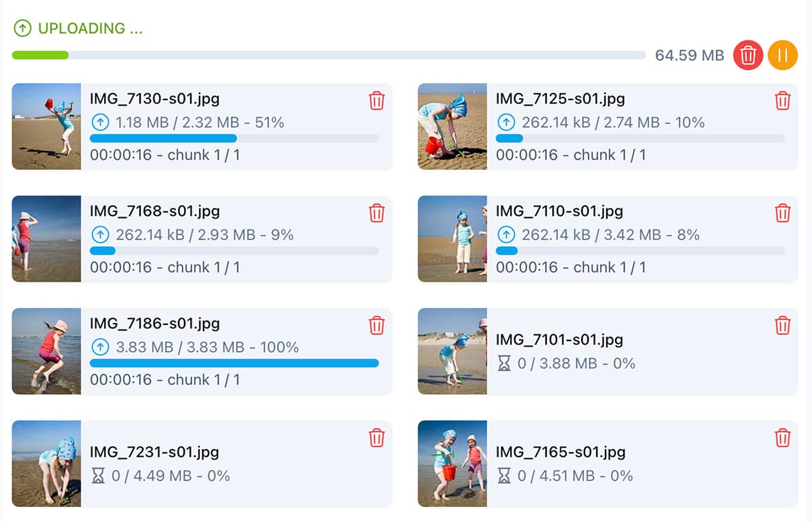Click the overall upload progress bar
Screen dimensions: 812x522
point(329,55)
